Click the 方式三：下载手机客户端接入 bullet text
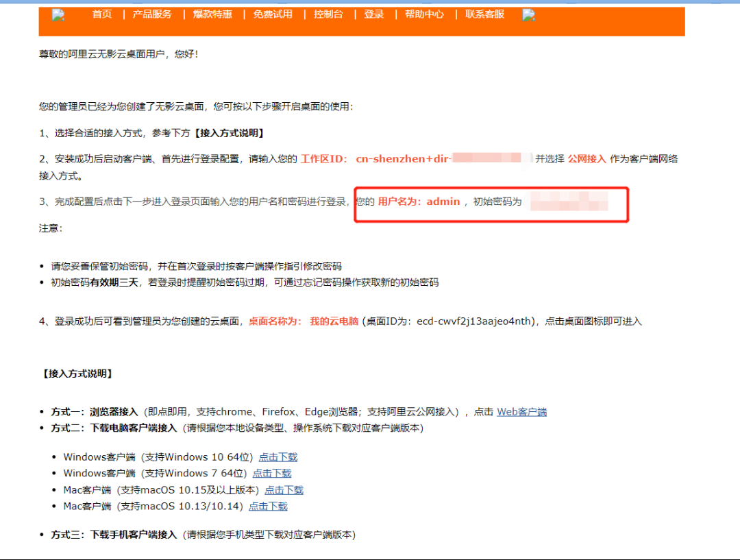Image resolution: width=740 pixels, height=560 pixels. (114, 535)
